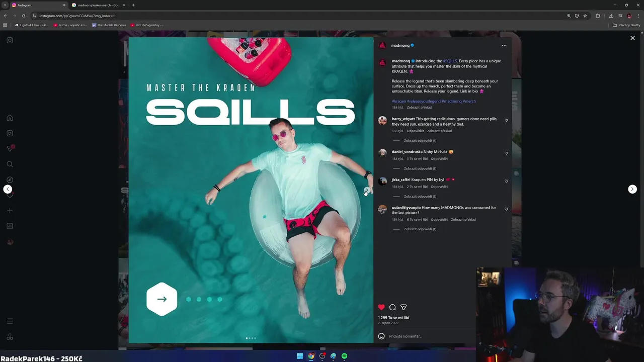This screenshot has height=362, width=644.
Task: Open Instagram home from the sidebar
Action: (x=10, y=118)
